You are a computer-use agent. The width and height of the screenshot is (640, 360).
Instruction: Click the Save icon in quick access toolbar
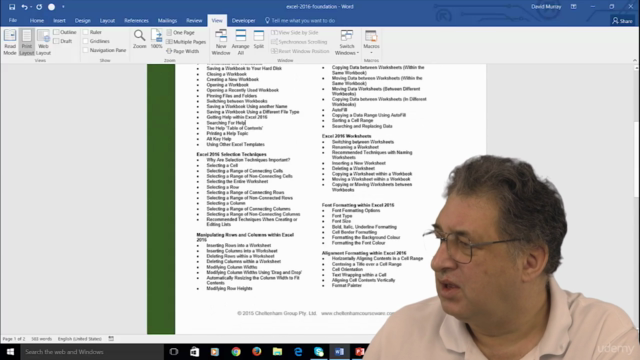pos(12,7)
